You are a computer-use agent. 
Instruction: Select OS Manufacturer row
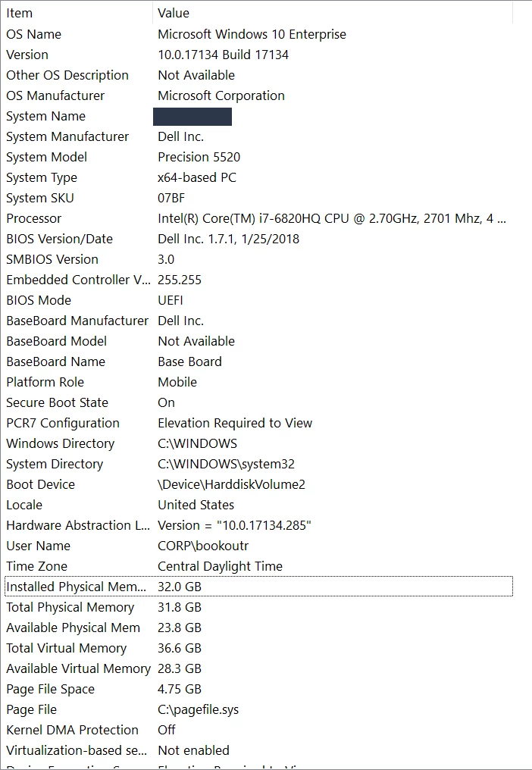pyautogui.click(x=259, y=95)
